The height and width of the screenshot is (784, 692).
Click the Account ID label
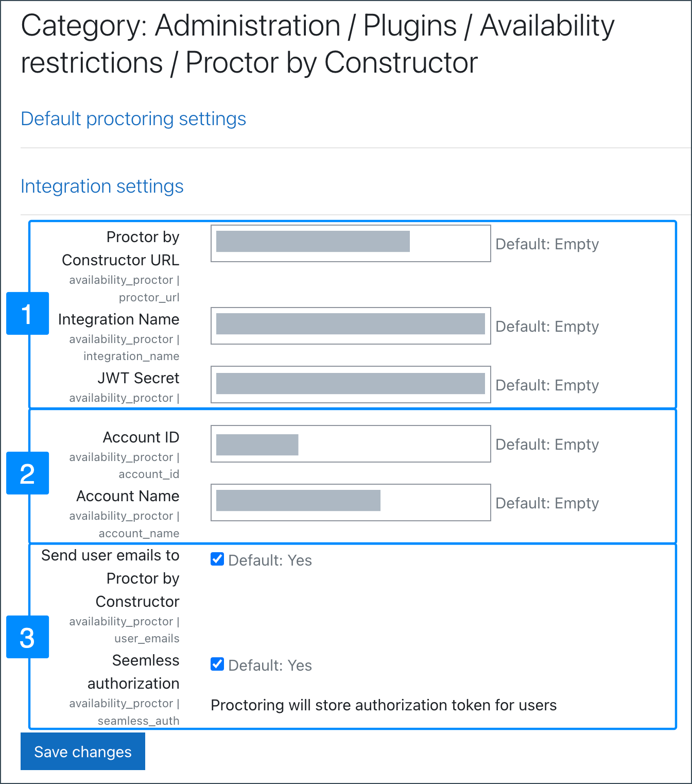pos(141,437)
